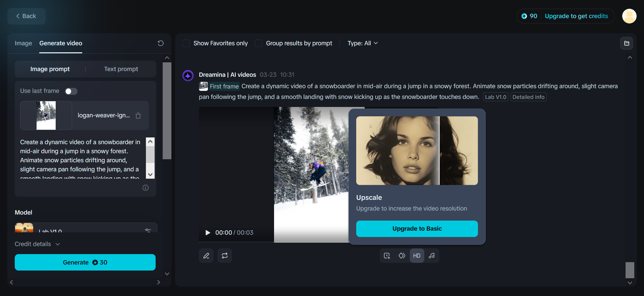Viewport: 644px width, 296px height.
Task: Toggle the Use last frame switch
Action: [71, 91]
